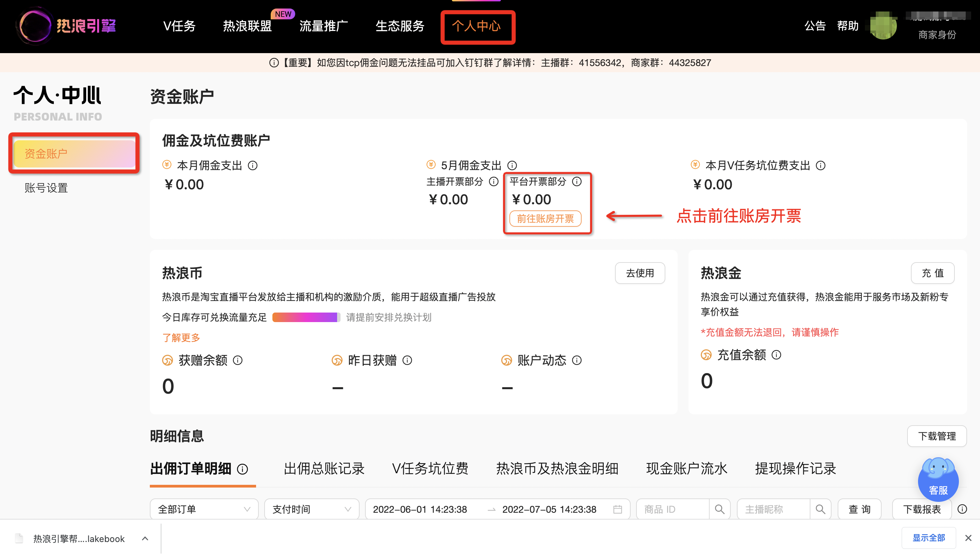This screenshot has height=557, width=980.
Task: Open 生态服务 in top navigation
Action: click(x=400, y=26)
